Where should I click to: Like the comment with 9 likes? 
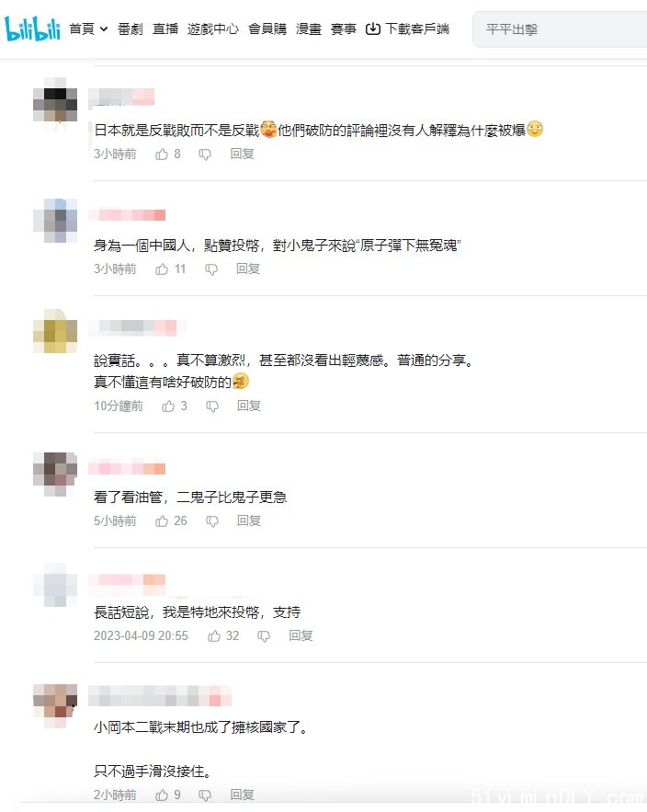click(x=162, y=795)
